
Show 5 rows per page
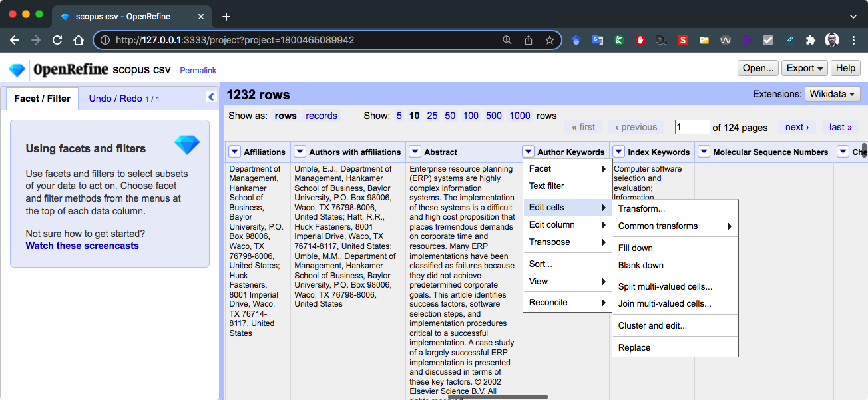pos(399,116)
